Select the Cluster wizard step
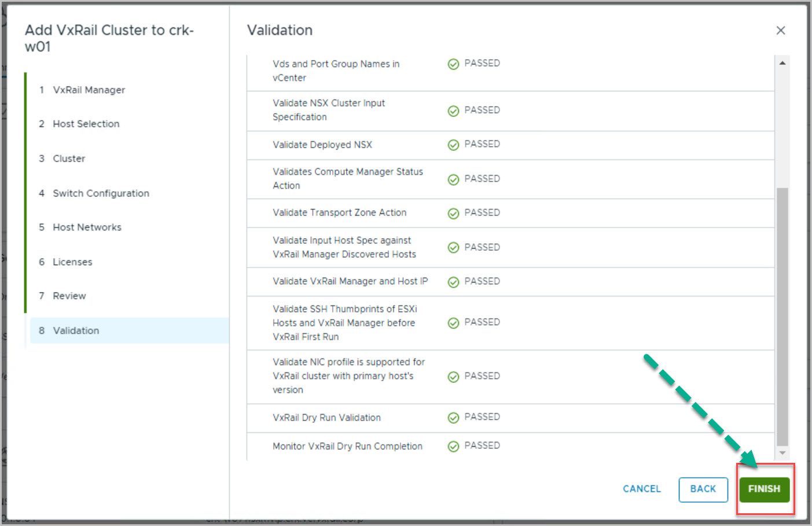Image resolution: width=812 pixels, height=526 pixels. tap(69, 159)
